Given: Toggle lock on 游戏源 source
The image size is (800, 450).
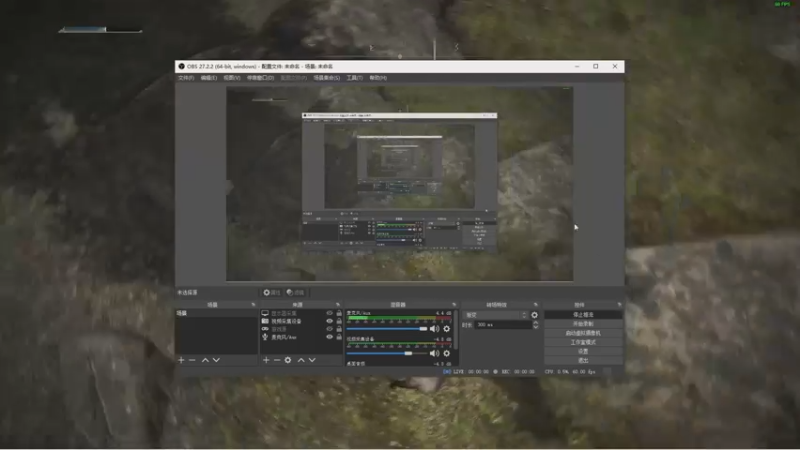Looking at the screenshot, I should [x=339, y=329].
